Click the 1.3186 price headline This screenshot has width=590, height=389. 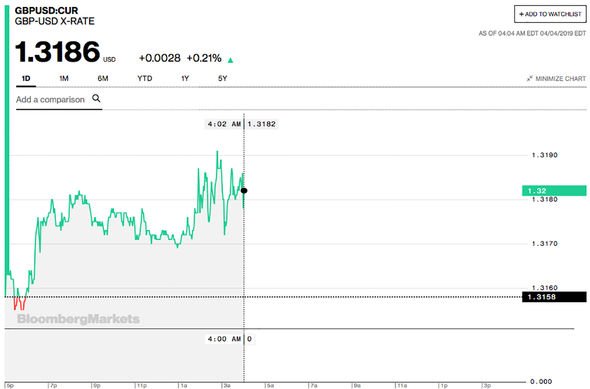58,52
